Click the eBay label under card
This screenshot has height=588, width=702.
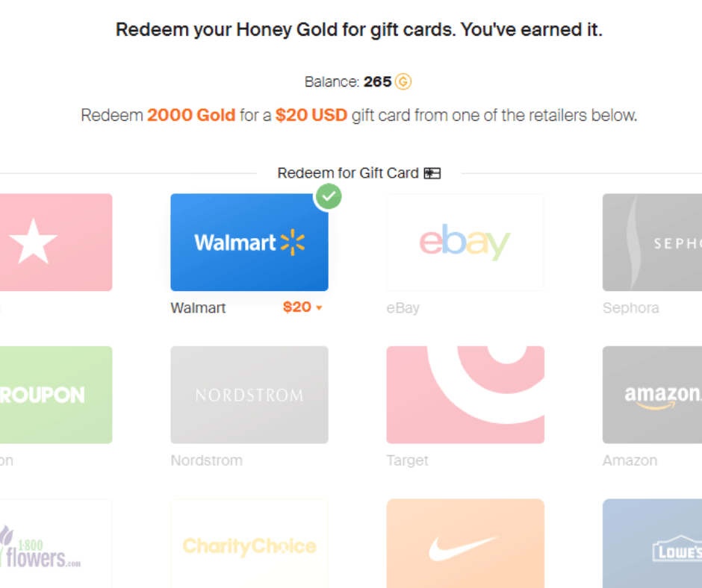tap(403, 308)
